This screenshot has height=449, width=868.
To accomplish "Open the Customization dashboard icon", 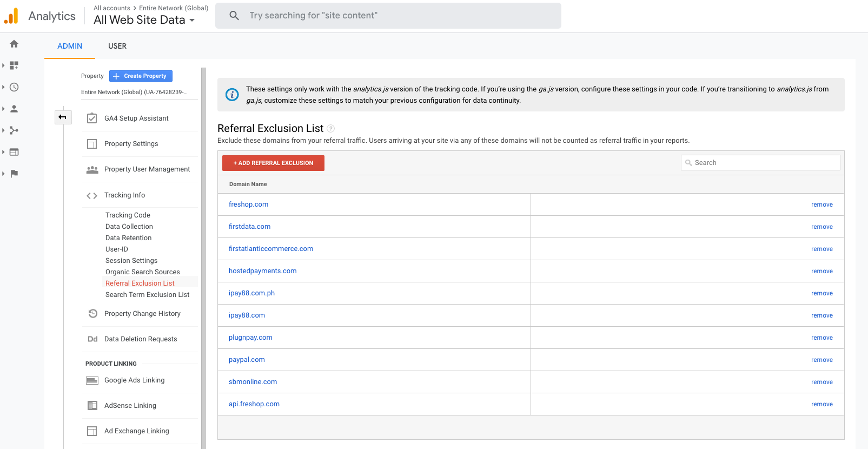I will (14, 65).
